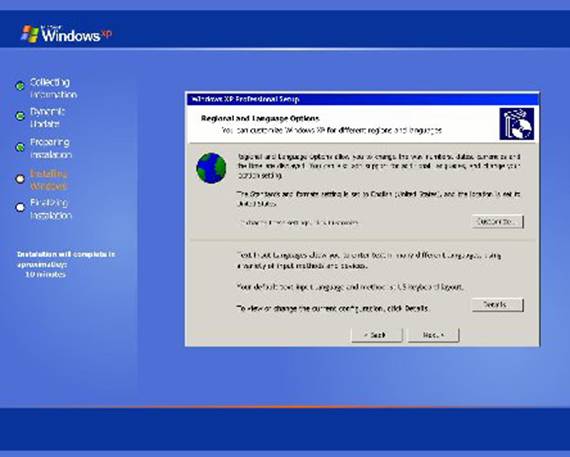The width and height of the screenshot is (570, 457).
Task: Click the Collecting Information step bullet
Action: pyautogui.click(x=20, y=86)
